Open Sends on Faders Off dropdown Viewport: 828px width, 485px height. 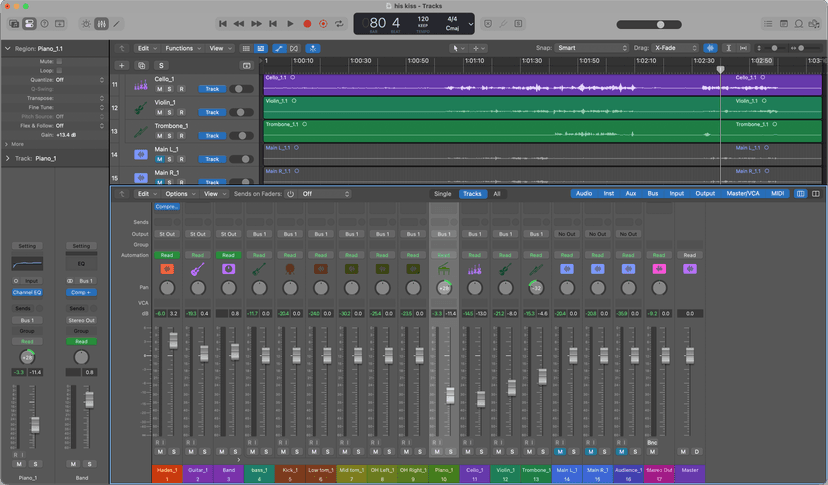click(x=325, y=194)
